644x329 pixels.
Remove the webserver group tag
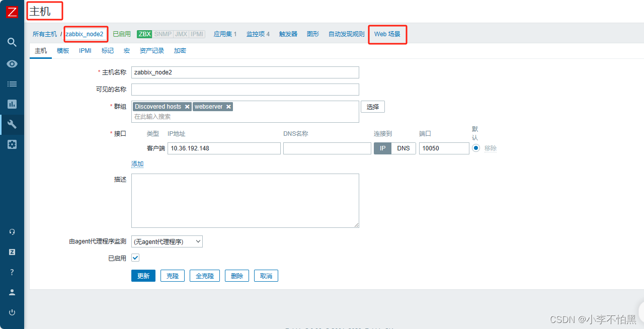tap(228, 107)
